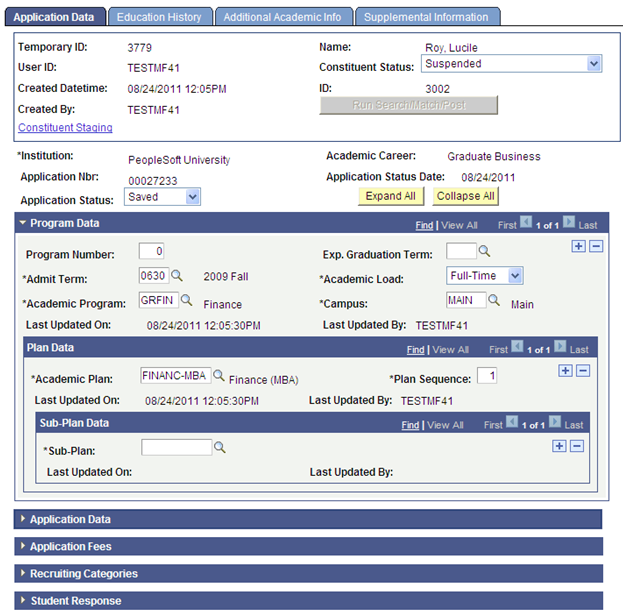Viewport: 623px width, 614px height.
Task: Click View All in Program Data header
Action: (x=459, y=225)
